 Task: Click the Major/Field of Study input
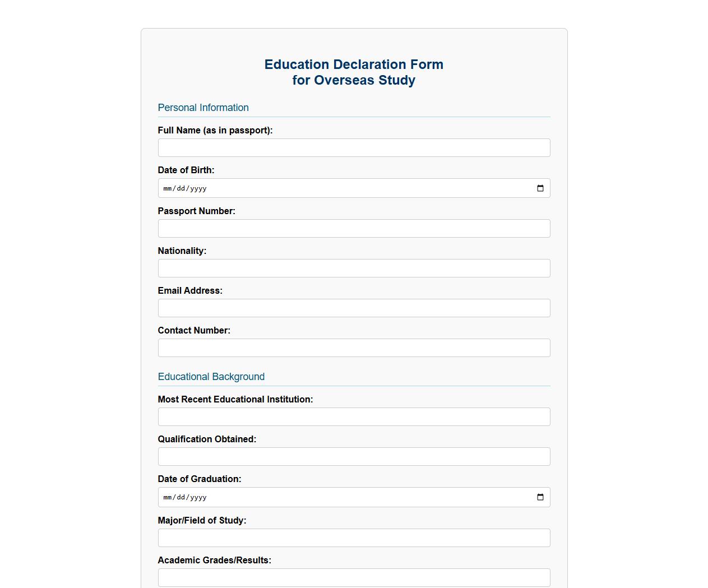click(x=354, y=538)
